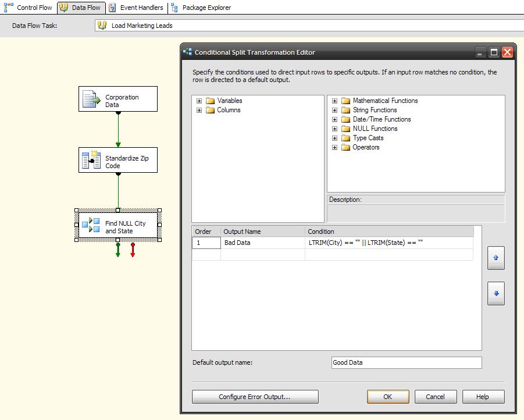
Task: Click the Cancel button
Action: [436, 397]
